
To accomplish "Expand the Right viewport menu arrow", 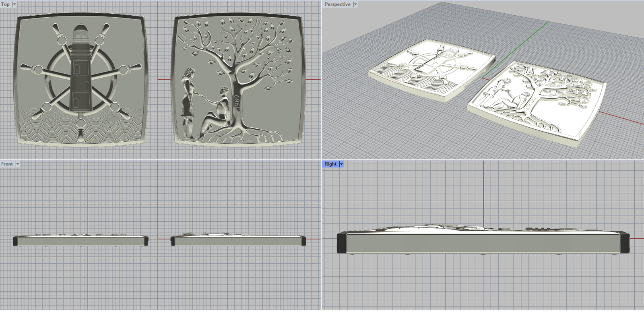I will pyautogui.click(x=341, y=164).
